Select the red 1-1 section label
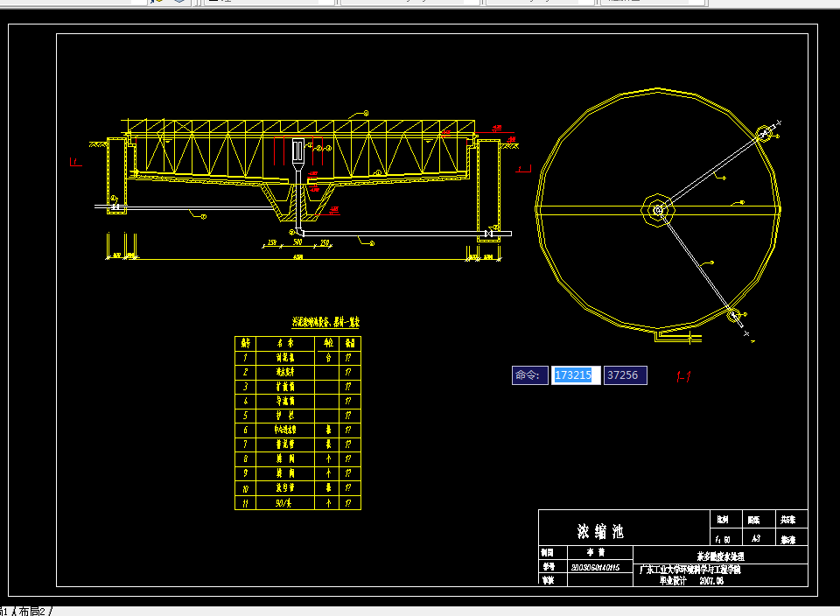This screenshot has height=616, width=840. pyautogui.click(x=683, y=376)
